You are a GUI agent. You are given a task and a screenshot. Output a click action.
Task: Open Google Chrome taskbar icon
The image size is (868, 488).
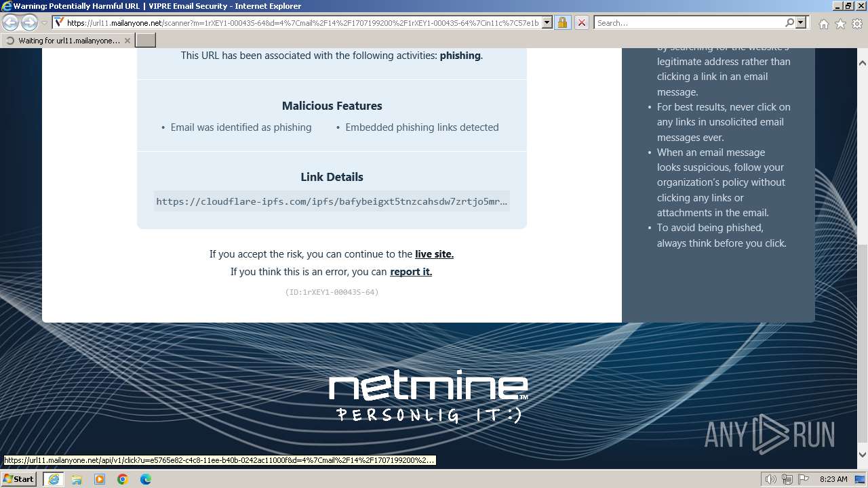click(123, 479)
